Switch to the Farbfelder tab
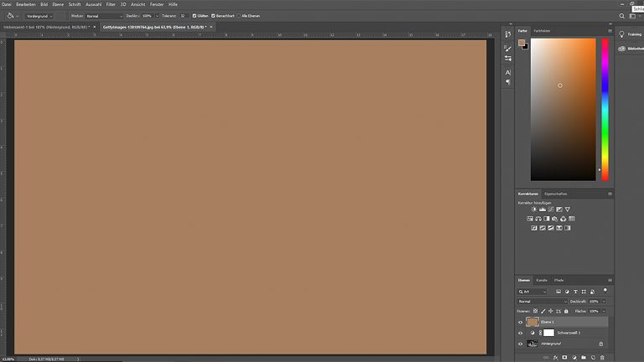This screenshot has height=362, width=644. (x=543, y=30)
